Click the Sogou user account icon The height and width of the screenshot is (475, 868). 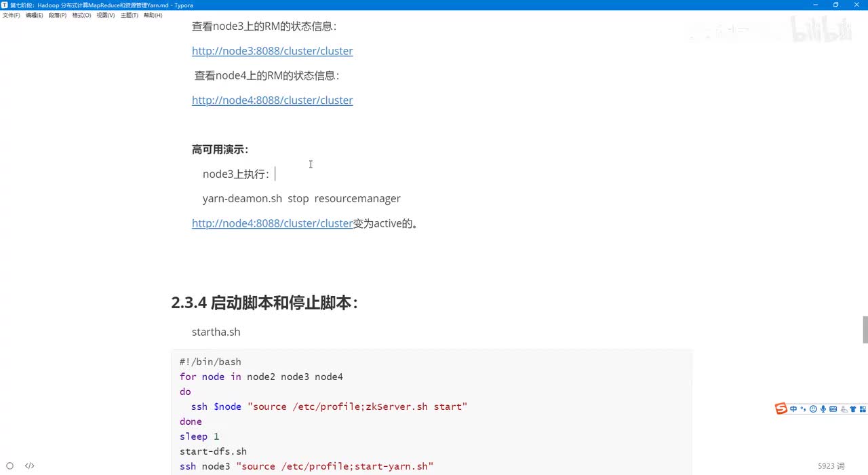844,408
